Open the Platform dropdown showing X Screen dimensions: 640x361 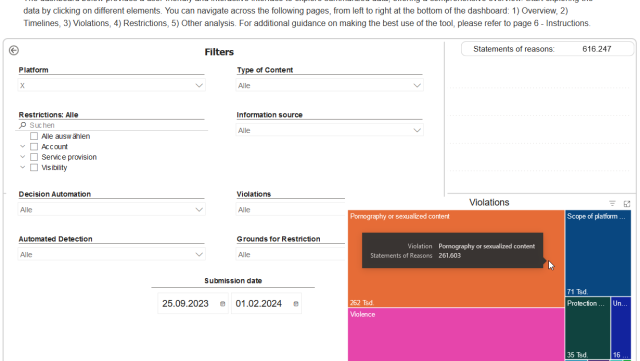click(x=111, y=85)
